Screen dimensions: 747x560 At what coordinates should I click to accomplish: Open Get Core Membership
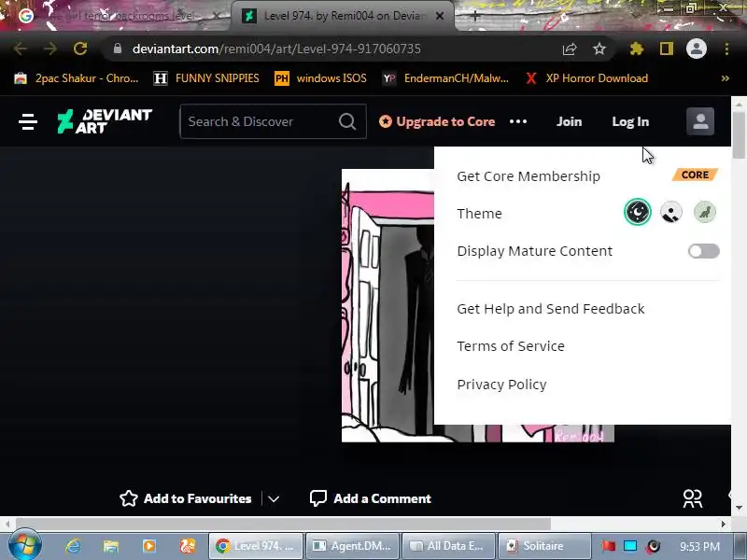tap(529, 176)
